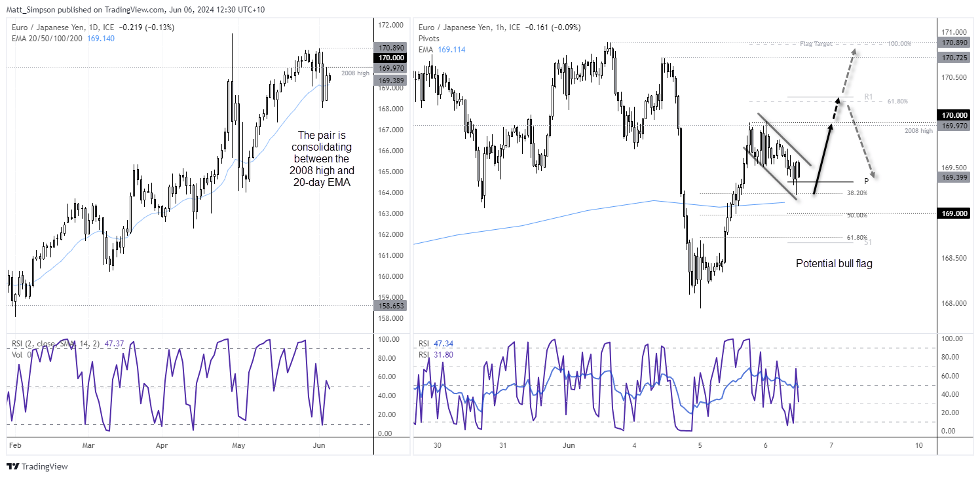Image resolution: width=980 pixels, height=478 pixels.
Task: Click the 170.725 price label on hourly chart
Action: pyautogui.click(x=954, y=58)
